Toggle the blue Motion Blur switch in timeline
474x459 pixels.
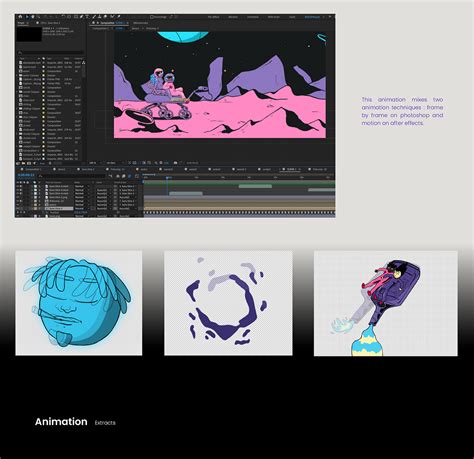coord(130,176)
